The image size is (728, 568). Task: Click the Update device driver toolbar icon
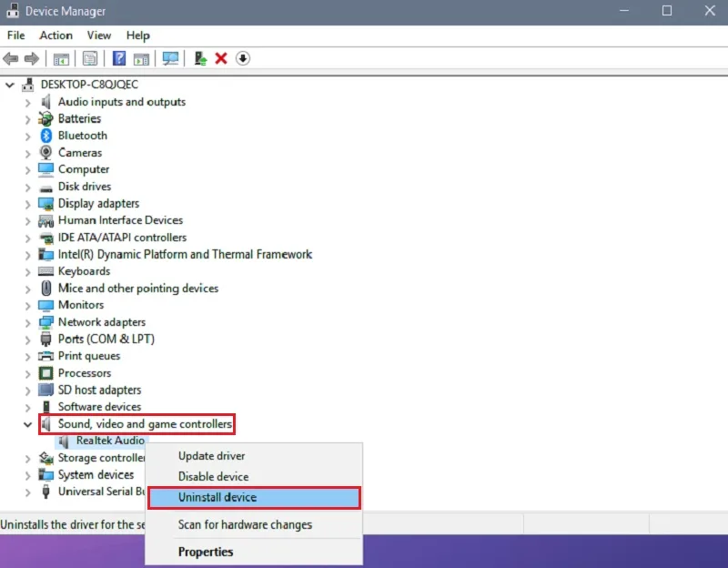point(201,59)
